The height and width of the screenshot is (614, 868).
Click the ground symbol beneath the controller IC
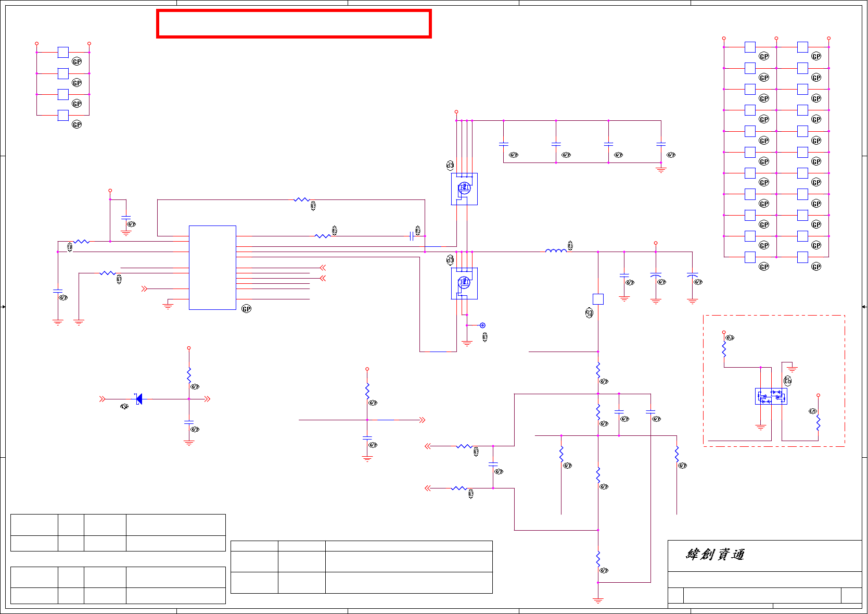(168, 306)
